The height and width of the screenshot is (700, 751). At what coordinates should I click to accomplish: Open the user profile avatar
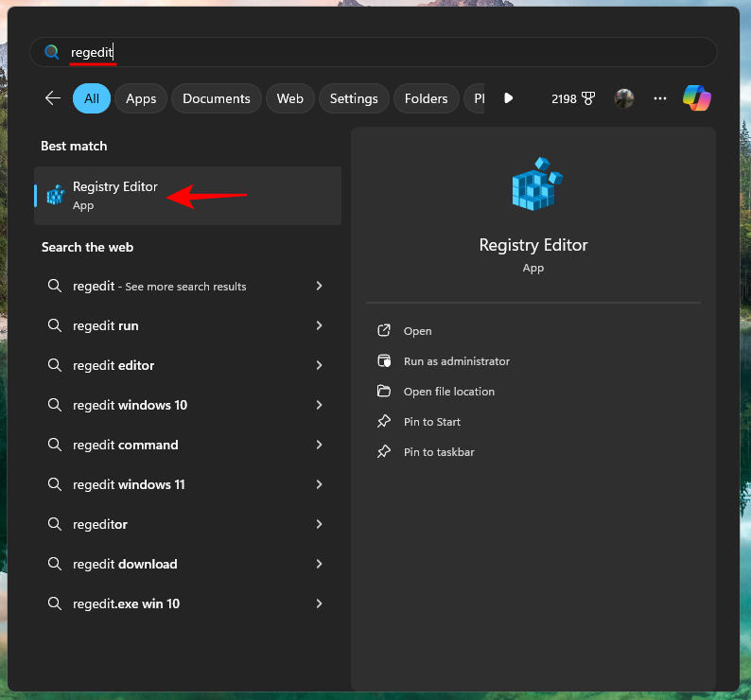[x=624, y=98]
